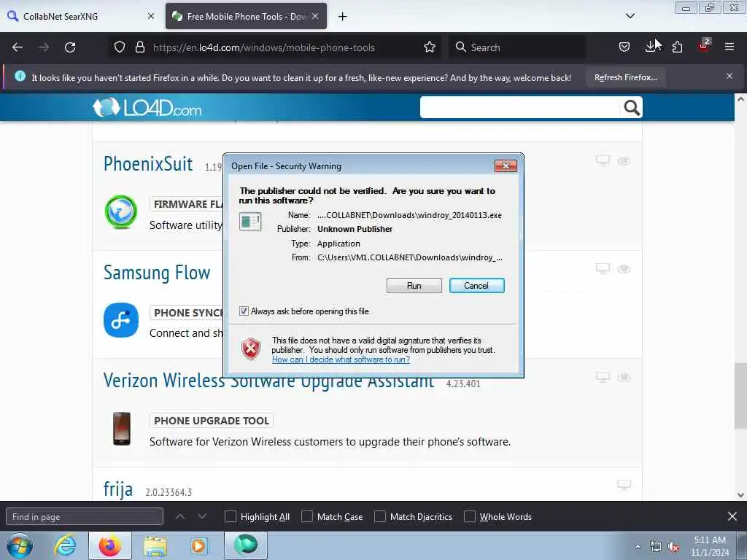Click the PhoenixSuit app icon
Viewport: 747px width, 560px height.
(121, 211)
